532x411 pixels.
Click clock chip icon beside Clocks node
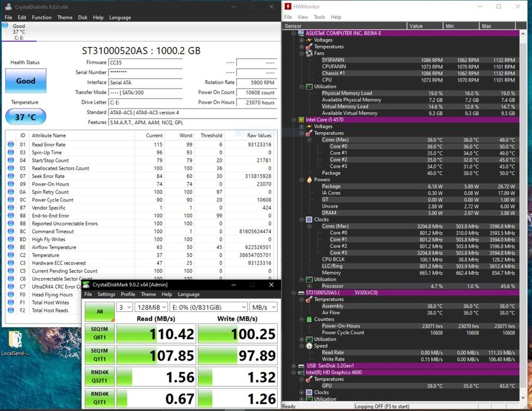(x=309, y=220)
